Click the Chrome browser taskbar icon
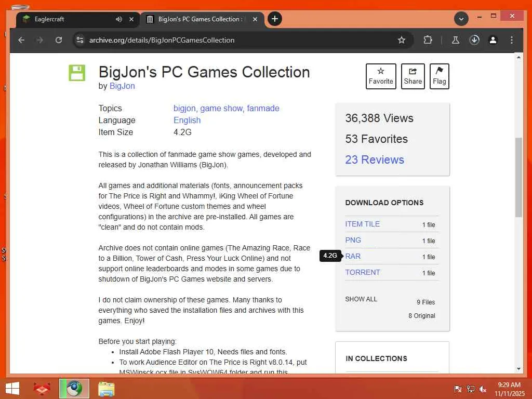Viewport: 532px width, 399px height. [x=74, y=389]
